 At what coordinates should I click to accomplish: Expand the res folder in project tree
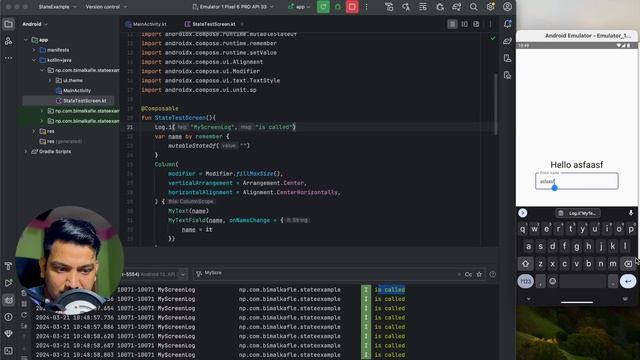click(34, 131)
